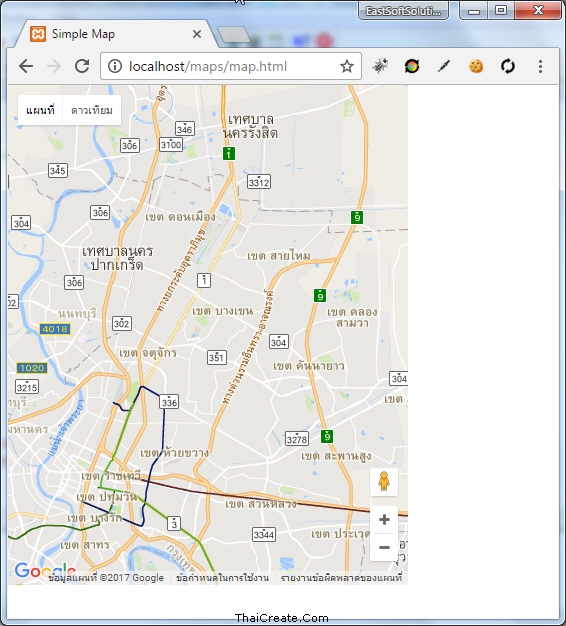566x626 pixels.
Task: Click the นนทบุรี map label
Action: click(77, 314)
